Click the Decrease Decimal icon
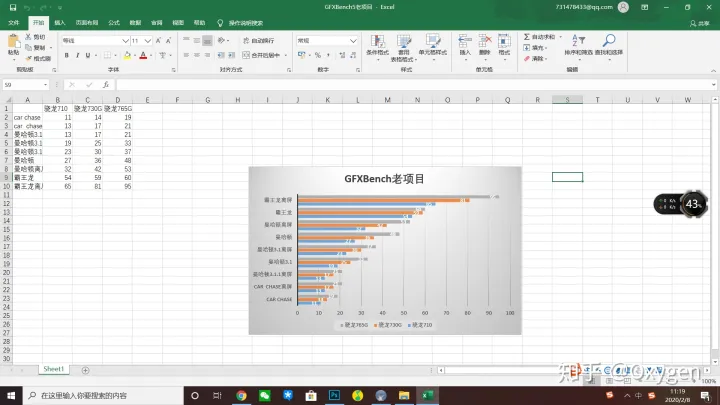 coord(353,55)
